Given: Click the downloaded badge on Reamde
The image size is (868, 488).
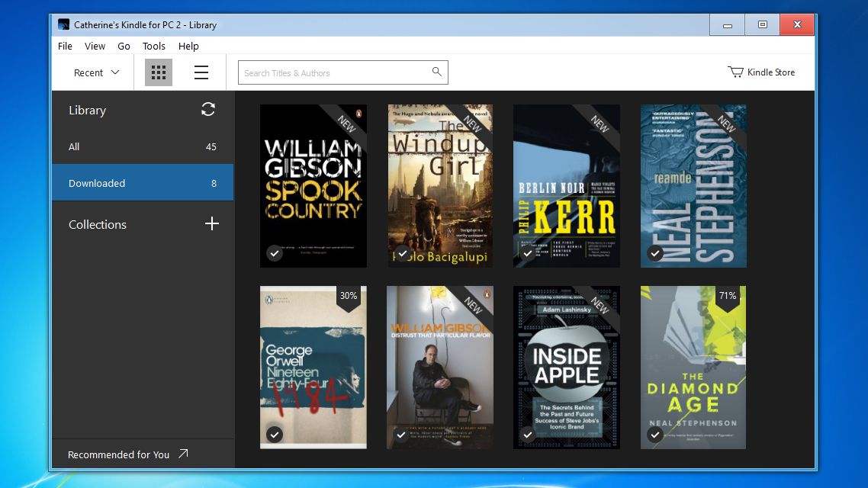Looking at the screenshot, I should pyautogui.click(x=654, y=252).
